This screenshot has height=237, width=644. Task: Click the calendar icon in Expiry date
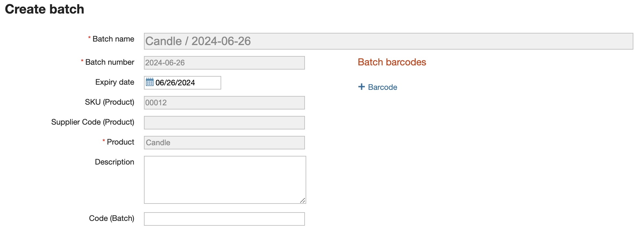[x=149, y=83]
